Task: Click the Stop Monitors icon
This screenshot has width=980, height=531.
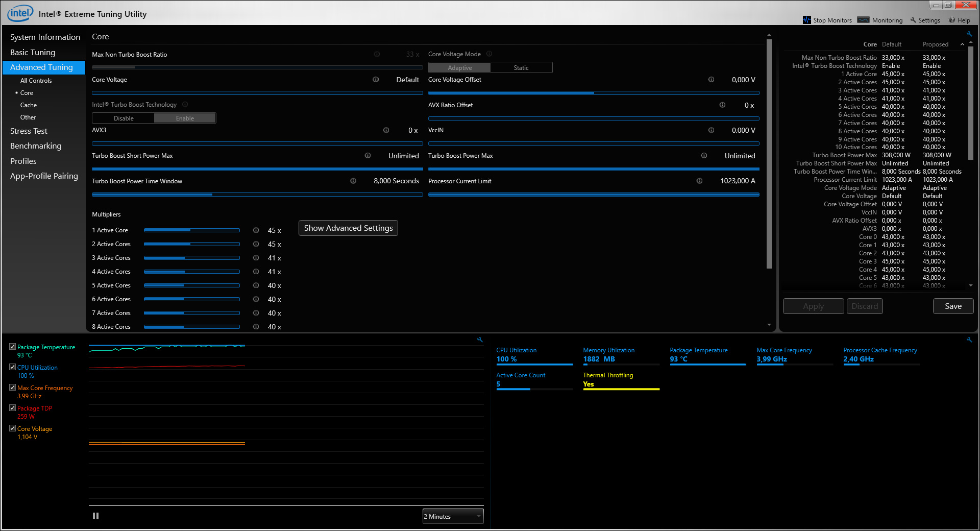Action: pyautogui.click(x=807, y=20)
